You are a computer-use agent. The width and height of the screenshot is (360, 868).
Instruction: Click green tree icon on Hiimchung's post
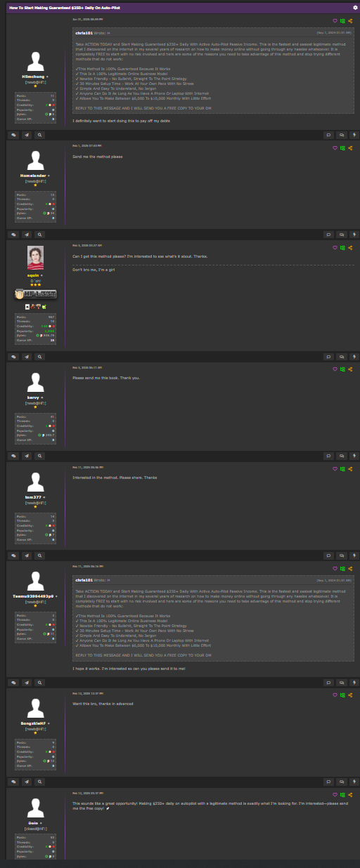tap(343, 21)
